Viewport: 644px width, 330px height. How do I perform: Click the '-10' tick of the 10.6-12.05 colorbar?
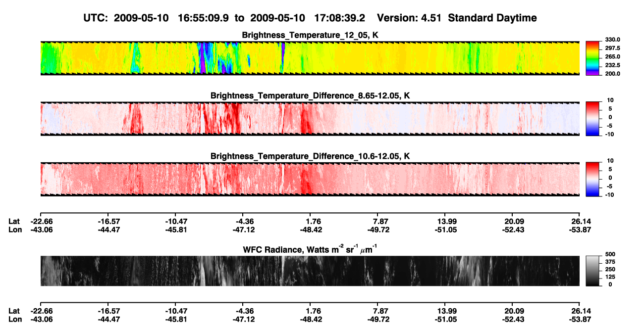coord(611,194)
